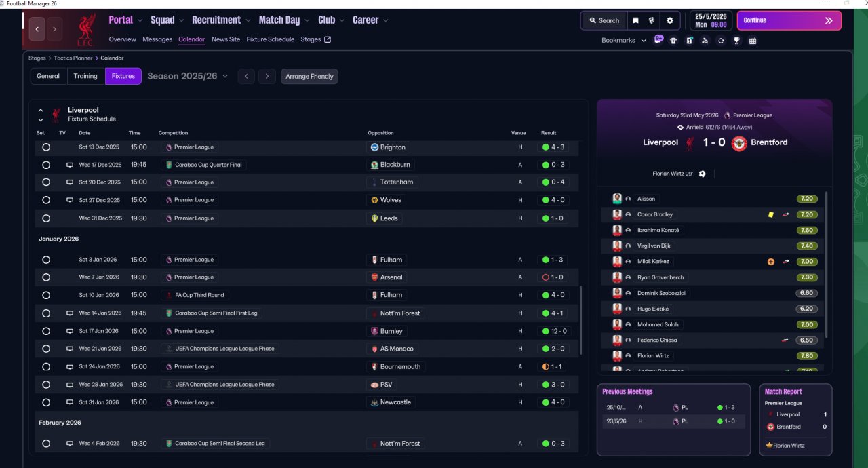Click the clipboard alert shortcut icon

click(x=689, y=41)
